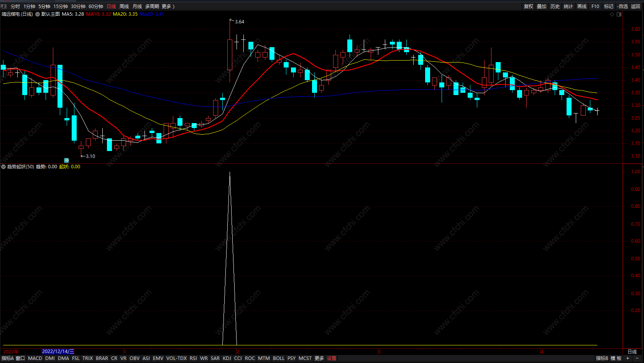This screenshot has width=644, height=363.
Task: Activate the 画线 drawing tool
Action: click(x=582, y=6)
